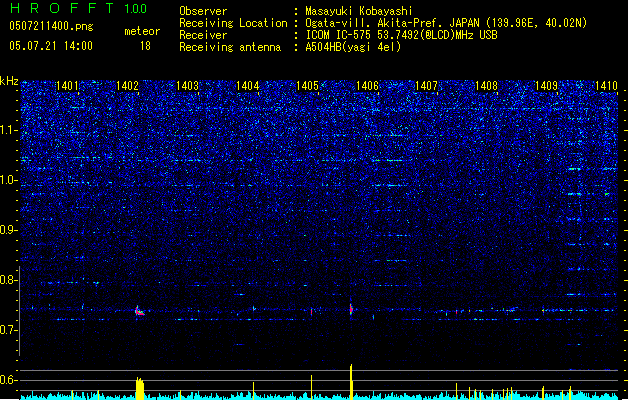
Task: Select the file name 0507211400.png
Action: (51, 26)
